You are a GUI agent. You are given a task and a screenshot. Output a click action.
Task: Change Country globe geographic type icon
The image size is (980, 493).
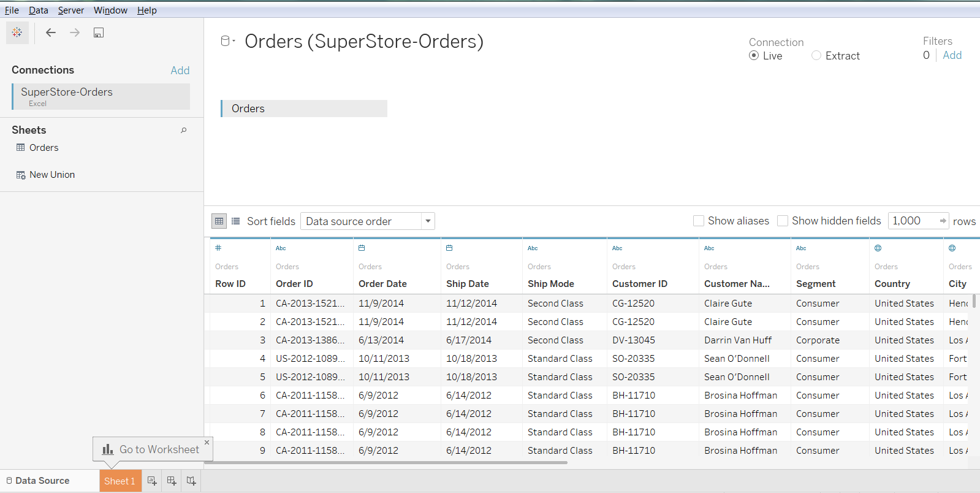[x=878, y=248]
